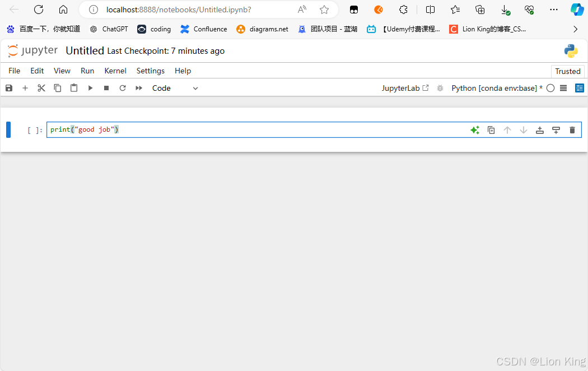Open the File menu
Image resolution: width=588 pixels, height=371 pixels.
click(x=14, y=71)
